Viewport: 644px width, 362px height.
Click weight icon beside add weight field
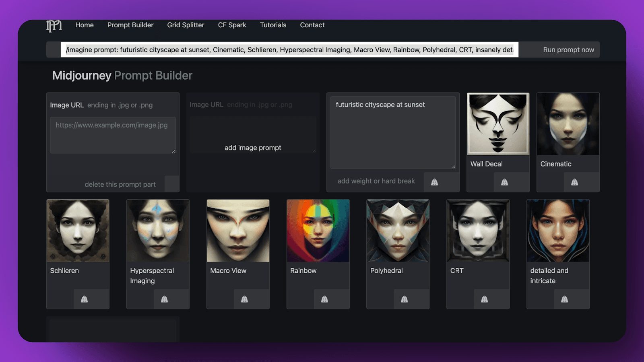click(x=434, y=182)
